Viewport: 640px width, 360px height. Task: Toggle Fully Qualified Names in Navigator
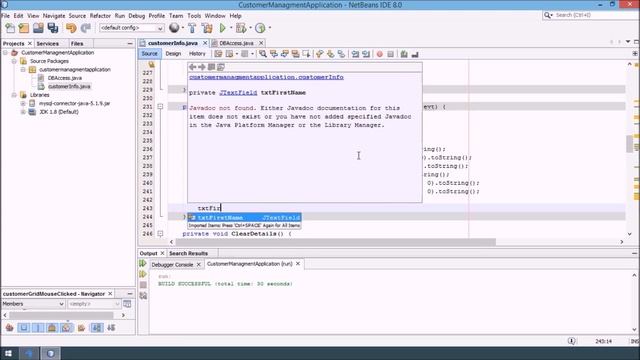click(x=81, y=327)
